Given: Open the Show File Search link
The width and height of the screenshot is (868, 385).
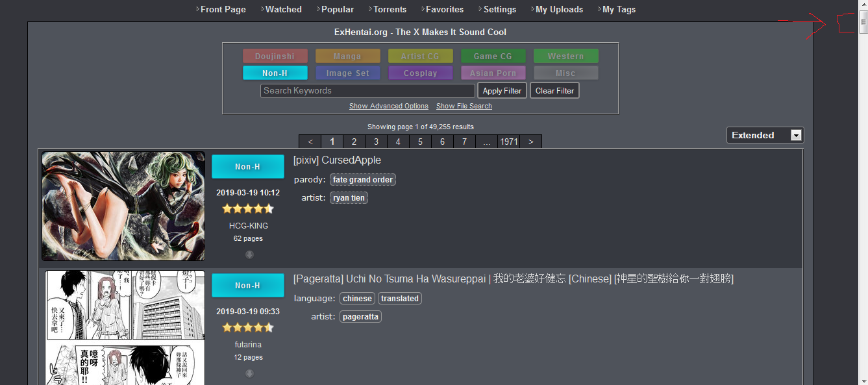Looking at the screenshot, I should [464, 106].
